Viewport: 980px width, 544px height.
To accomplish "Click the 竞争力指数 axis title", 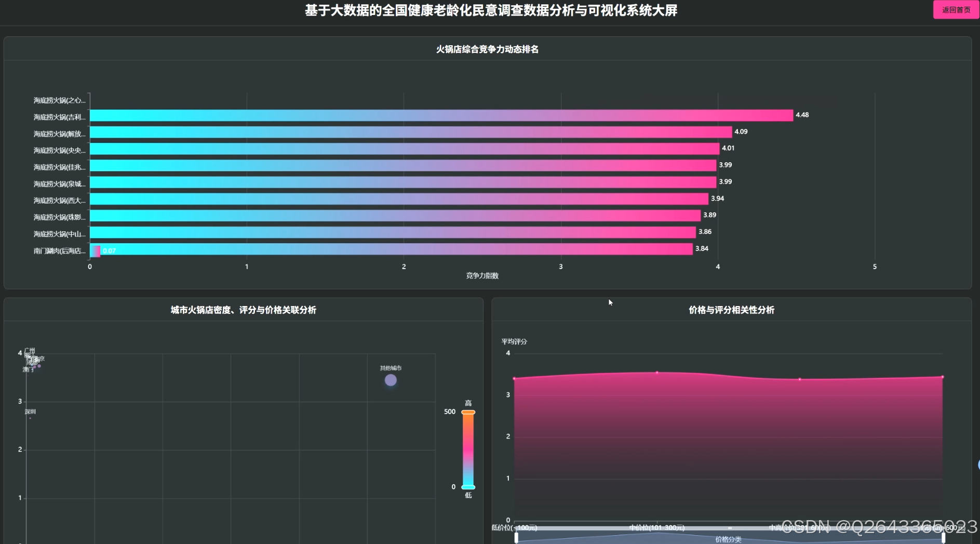I will click(x=482, y=275).
